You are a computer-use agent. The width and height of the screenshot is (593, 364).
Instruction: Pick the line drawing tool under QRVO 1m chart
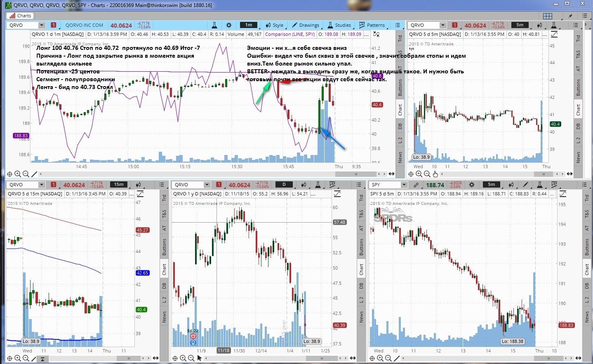[34, 174]
